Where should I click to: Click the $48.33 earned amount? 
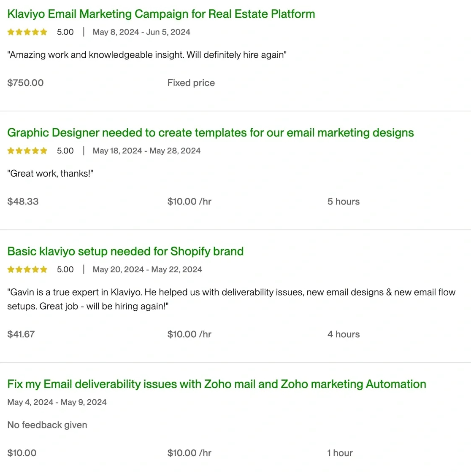coord(23,202)
